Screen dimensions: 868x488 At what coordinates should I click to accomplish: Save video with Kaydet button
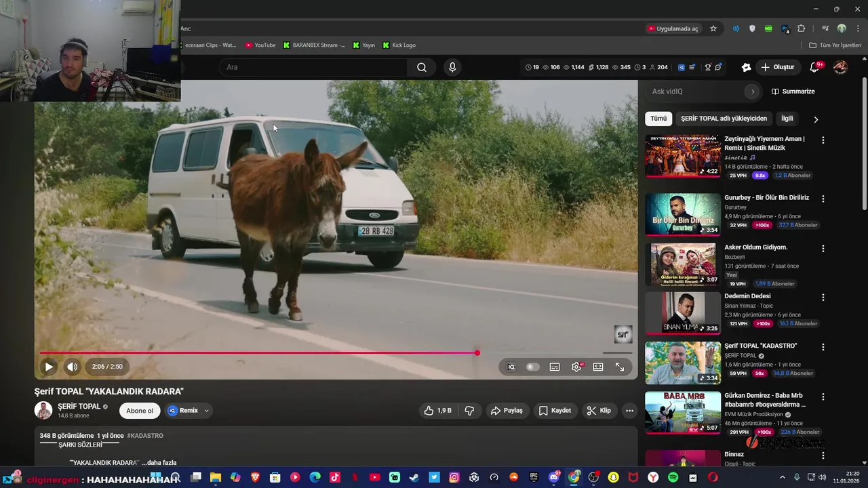[x=555, y=411]
